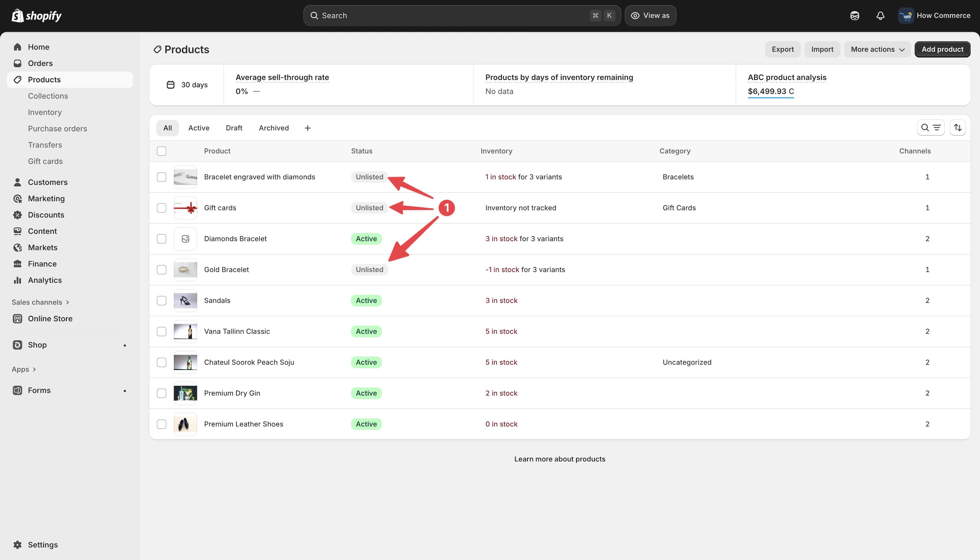Screen dimensions: 980x560
Task: Click the plus icon to add a view
Action: tap(308, 128)
